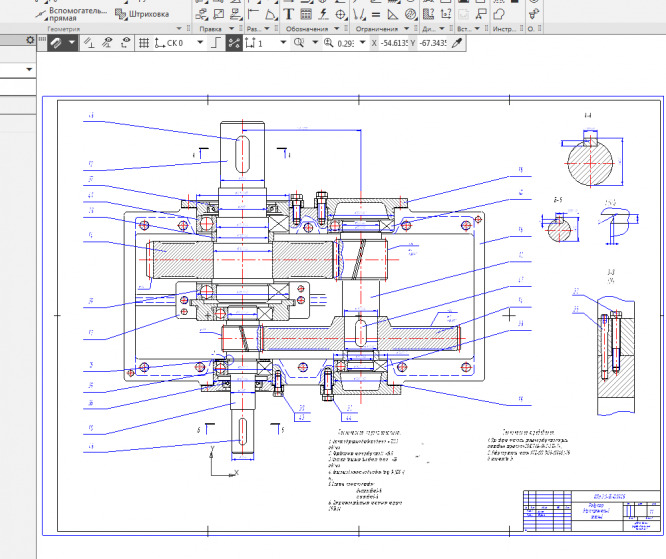This screenshot has height=559, width=666.
Task: Click the settings gear in left panel
Action: click(x=30, y=40)
